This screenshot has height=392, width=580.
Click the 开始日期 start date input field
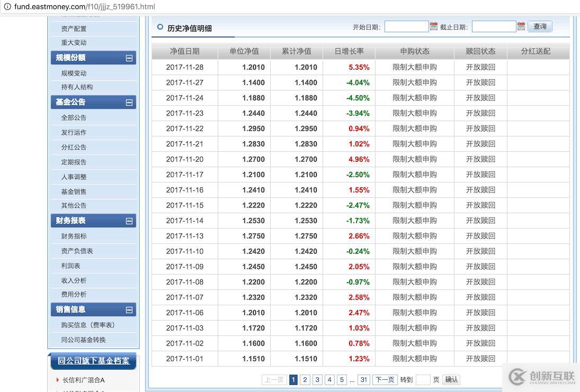point(406,26)
